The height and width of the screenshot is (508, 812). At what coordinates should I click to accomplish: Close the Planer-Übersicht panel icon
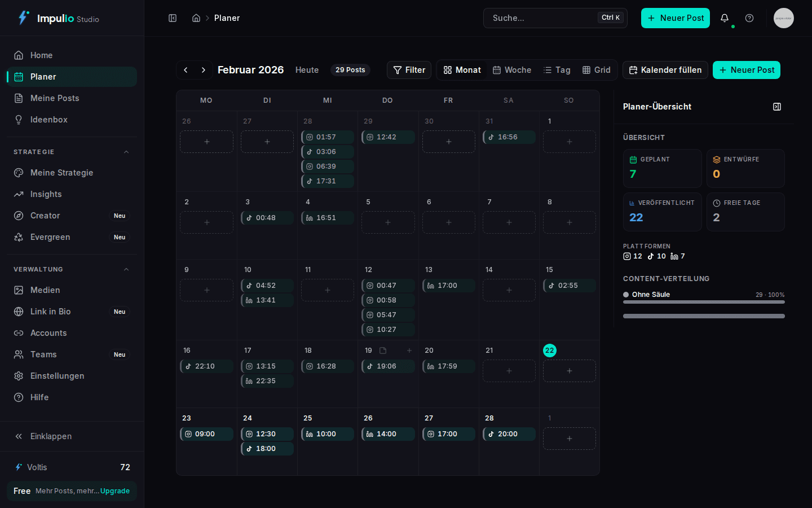[x=777, y=107]
